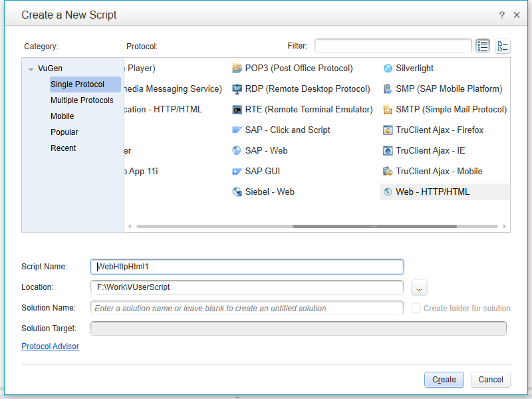Select Single Protocol category
Image resolution: width=532 pixels, height=399 pixels.
(x=86, y=84)
